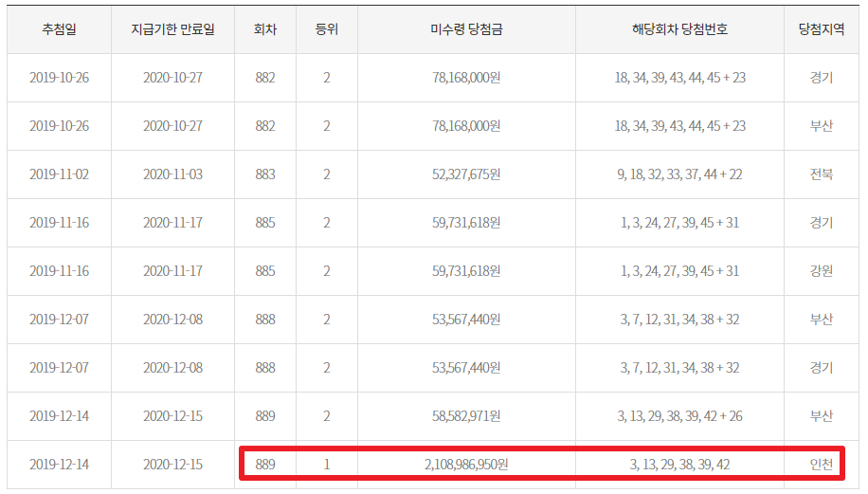
Task: Select the 인천 region cell
Action: point(822,465)
